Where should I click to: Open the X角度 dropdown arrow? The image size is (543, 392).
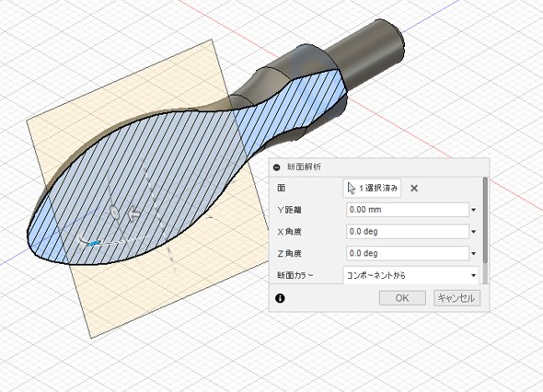474,232
